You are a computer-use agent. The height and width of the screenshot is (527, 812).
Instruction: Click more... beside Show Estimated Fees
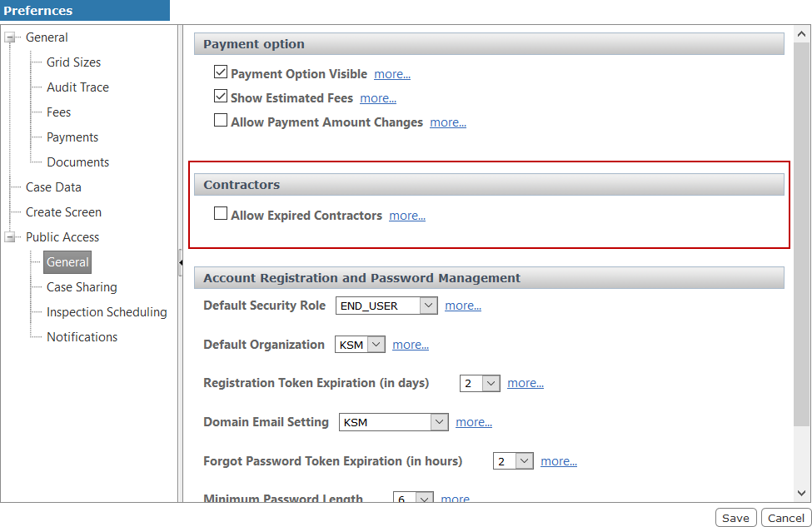[x=378, y=97]
